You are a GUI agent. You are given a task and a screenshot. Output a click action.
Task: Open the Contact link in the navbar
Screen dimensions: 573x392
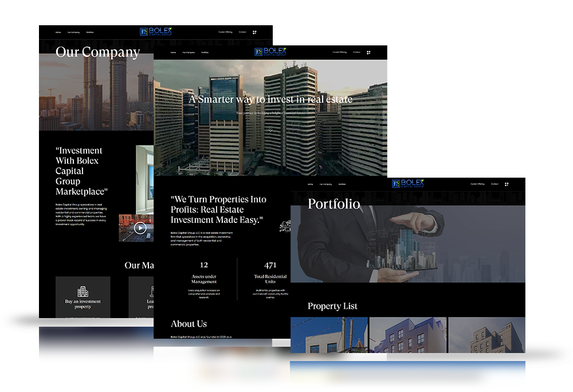click(x=356, y=52)
